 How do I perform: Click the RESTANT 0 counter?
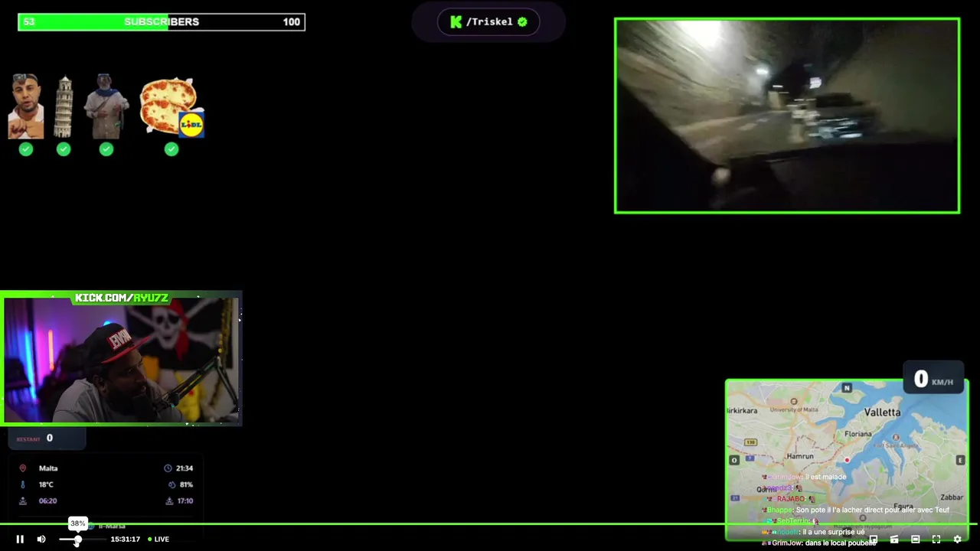pyautogui.click(x=47, y=439)
